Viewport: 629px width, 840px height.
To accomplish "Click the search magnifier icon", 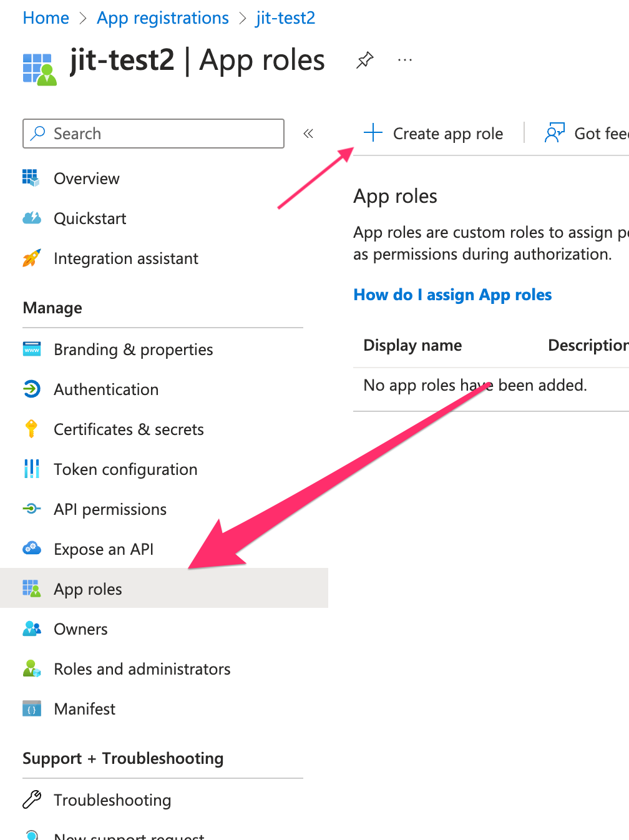I will pyautogui.click(x=38, y=133).
